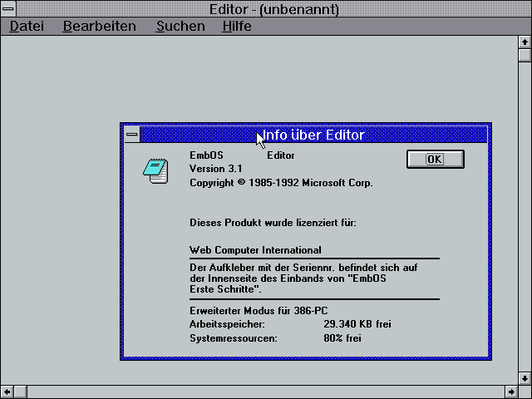
Task: Click the horizontal scrollbar thumb
Action: coord(22,392)
